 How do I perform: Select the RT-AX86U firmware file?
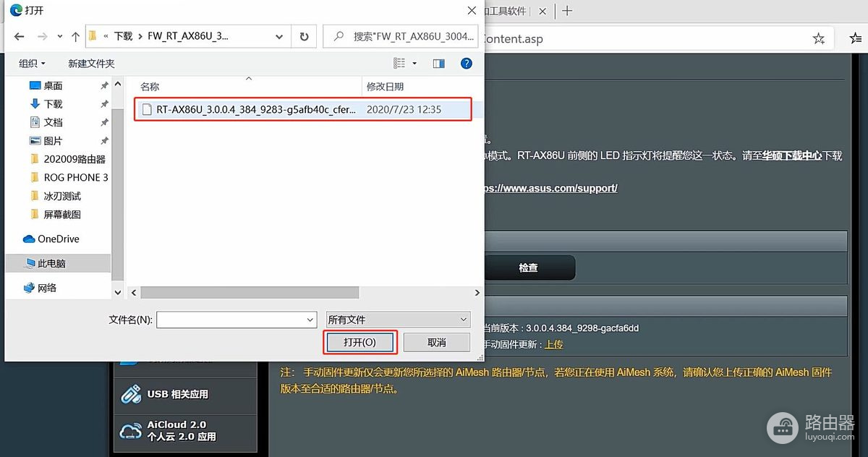pos(302,109)
